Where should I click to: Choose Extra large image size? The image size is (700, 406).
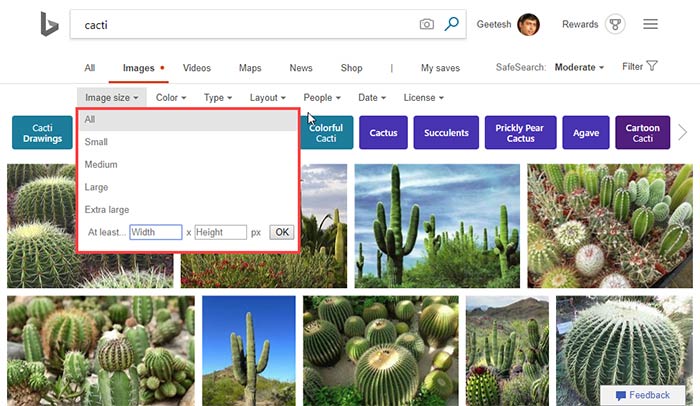107,209
